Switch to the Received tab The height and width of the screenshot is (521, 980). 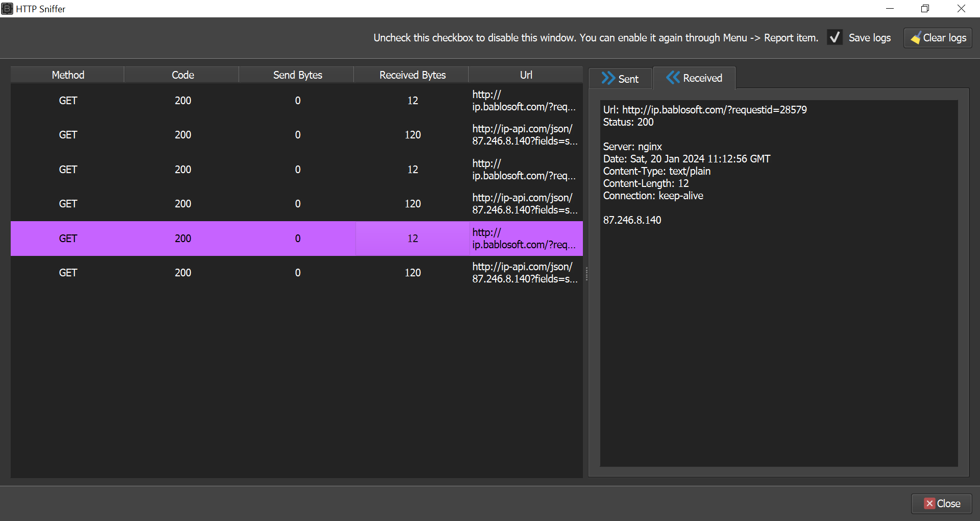tap(695, 78)
